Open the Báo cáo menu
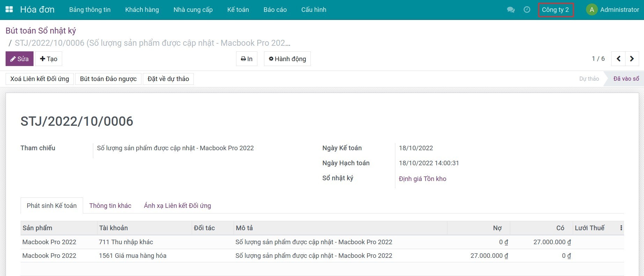Viewport: 644px width, 276px height. pyautogui.click(x=275, y=10)
